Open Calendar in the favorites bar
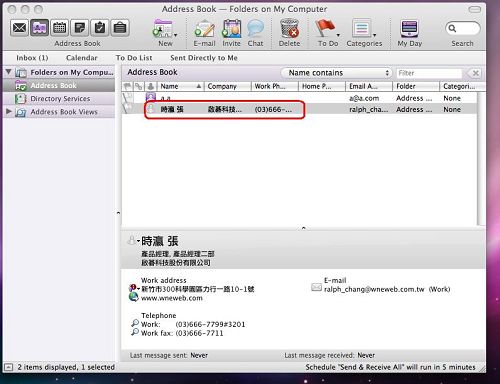Screen dimensions: 500x384 (x=82, y=58)
